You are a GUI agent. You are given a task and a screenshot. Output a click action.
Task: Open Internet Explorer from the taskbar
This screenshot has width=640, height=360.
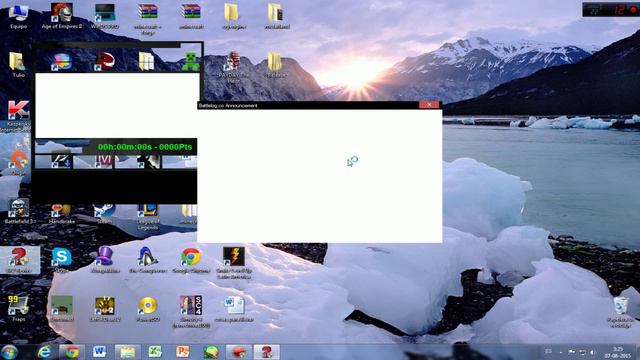(x=44, y=352)
